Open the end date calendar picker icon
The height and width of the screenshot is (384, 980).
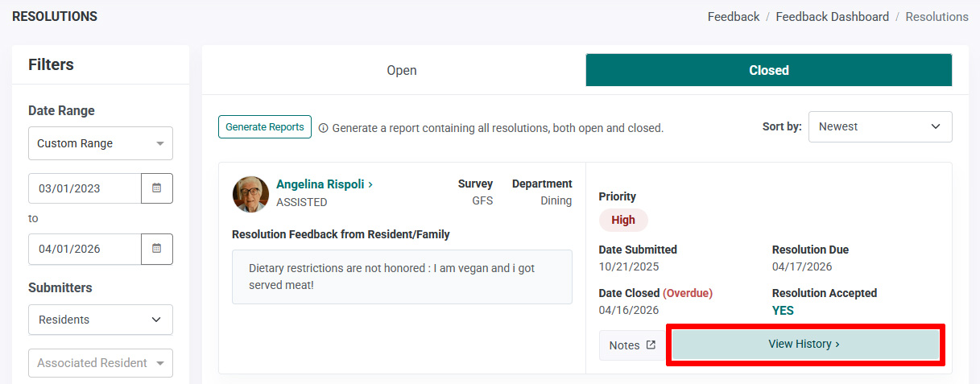click(157, 249)
